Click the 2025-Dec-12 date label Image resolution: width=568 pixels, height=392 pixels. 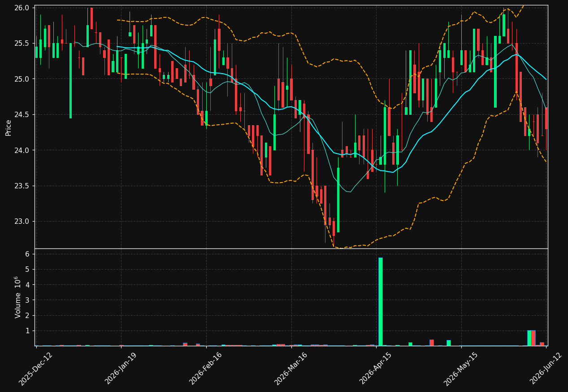36,369
